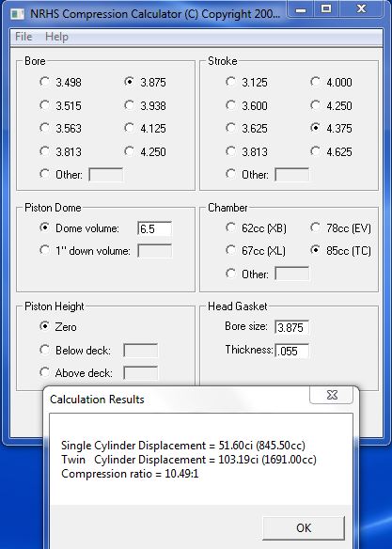Focus the head gasket Bore size field
Screen dimensions: 392x549
pyautogui.click(x=292, y=327)
